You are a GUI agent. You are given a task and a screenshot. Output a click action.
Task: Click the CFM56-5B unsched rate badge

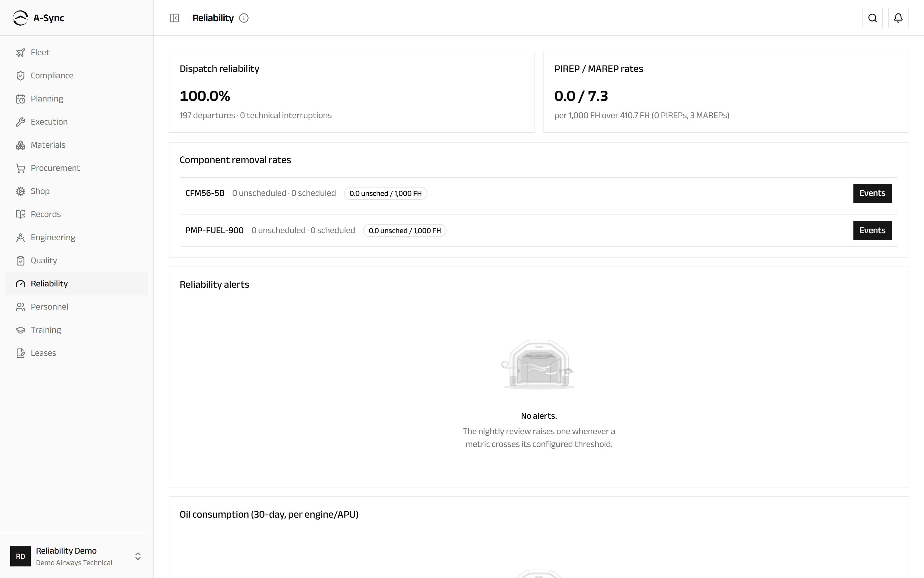tap(385, 193)
